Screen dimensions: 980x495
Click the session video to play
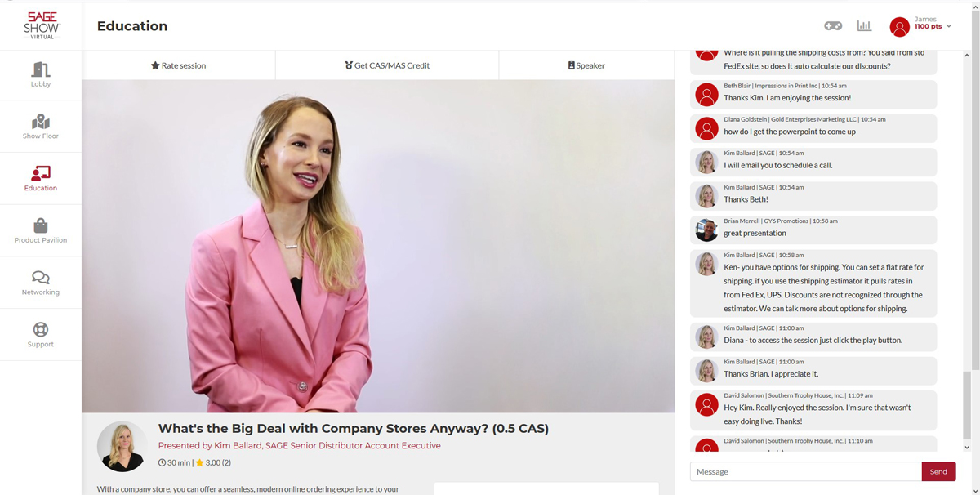pyautogui.click(x=378, y=246)
